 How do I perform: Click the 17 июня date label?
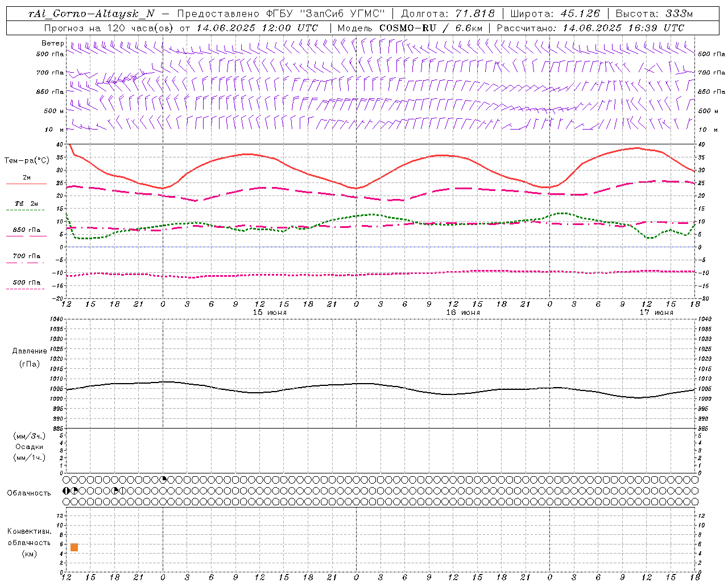click(656, 313)
